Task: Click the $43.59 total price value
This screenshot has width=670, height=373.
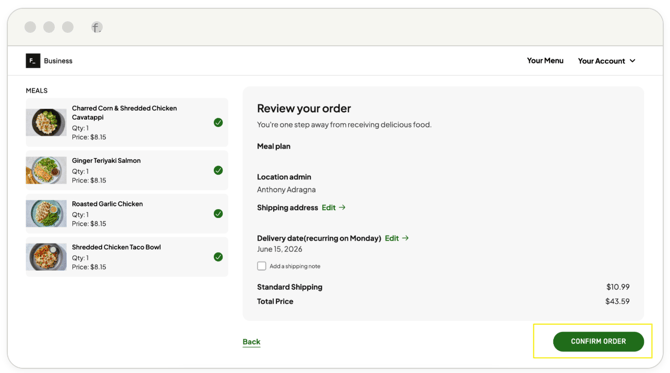Action: coord(617,302)
